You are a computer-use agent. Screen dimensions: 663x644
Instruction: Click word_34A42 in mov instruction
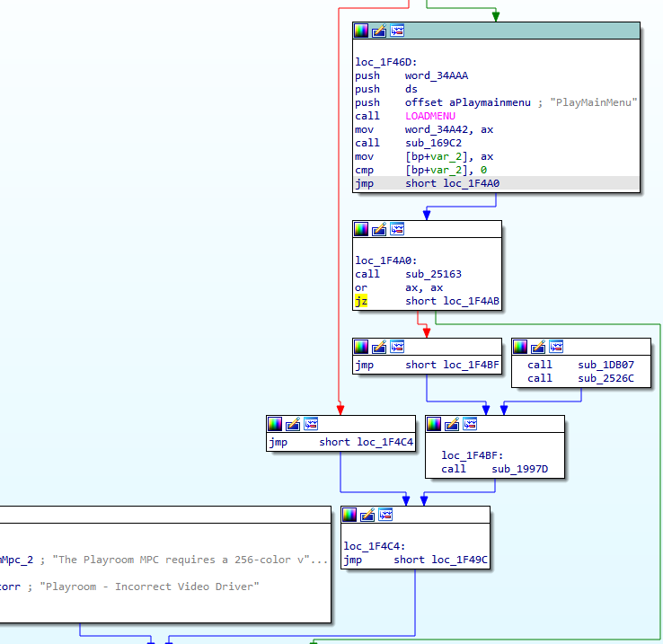pos(437,129)
